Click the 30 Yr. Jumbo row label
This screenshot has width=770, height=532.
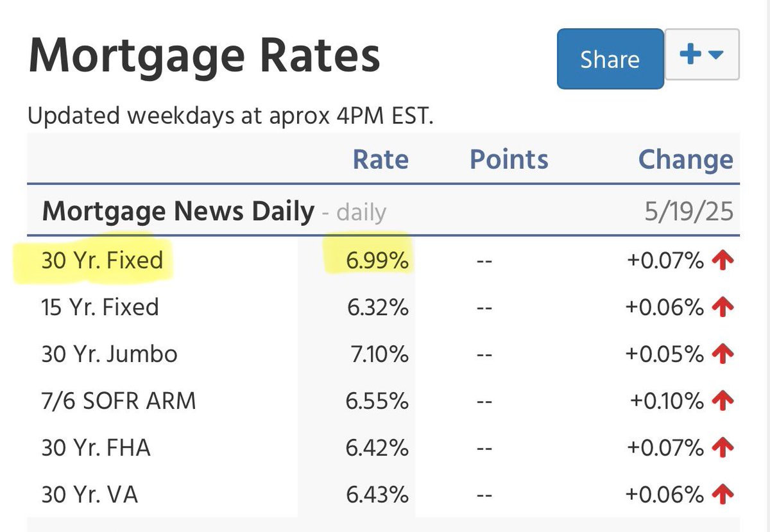tap(110, 354)
